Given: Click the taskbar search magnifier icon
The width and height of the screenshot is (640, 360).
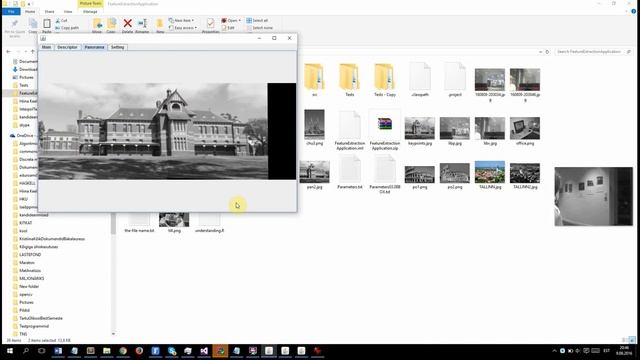Looking at the screenshot, I should (26, 351).
